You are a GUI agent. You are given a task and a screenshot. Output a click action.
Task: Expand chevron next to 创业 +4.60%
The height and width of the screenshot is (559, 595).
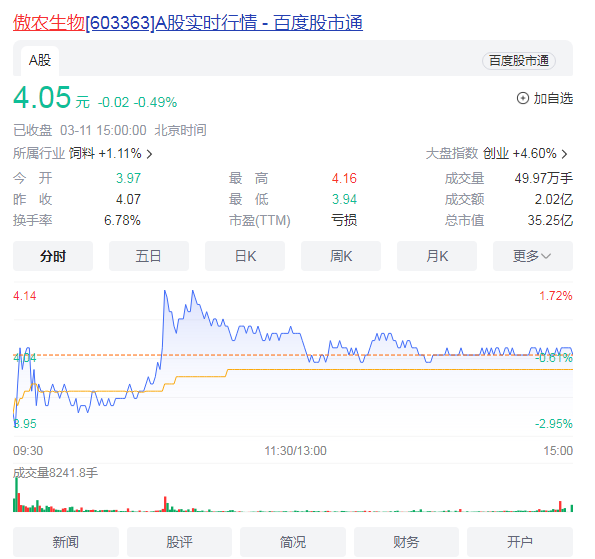point(565,154)
